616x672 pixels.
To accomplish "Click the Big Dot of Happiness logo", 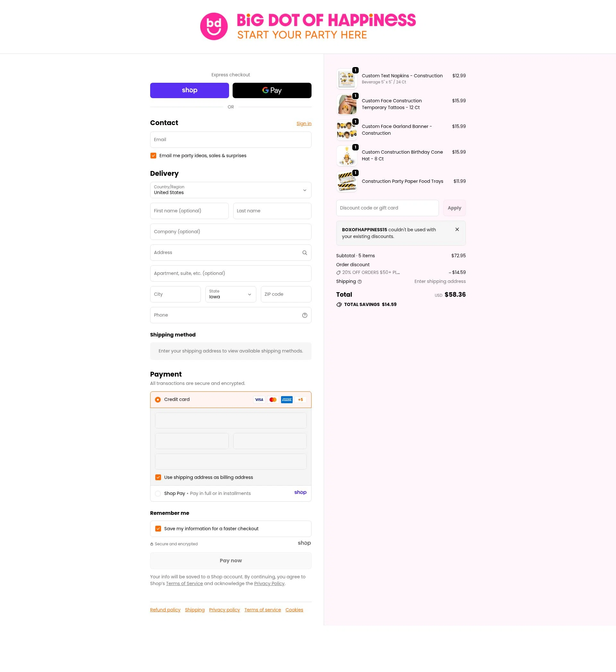I will (x=308, y=26).
